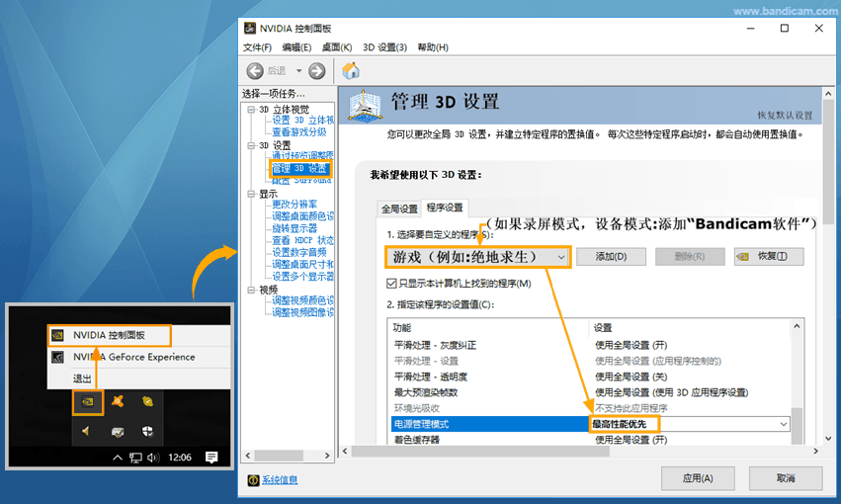Open the 桌面(K) menu

point(337,47)
